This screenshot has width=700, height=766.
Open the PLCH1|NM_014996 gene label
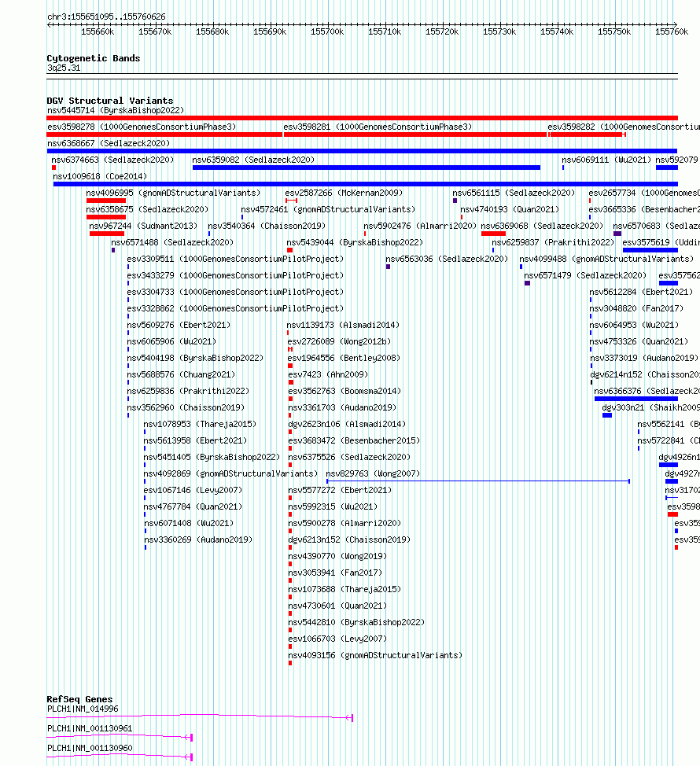coord(83,709)
